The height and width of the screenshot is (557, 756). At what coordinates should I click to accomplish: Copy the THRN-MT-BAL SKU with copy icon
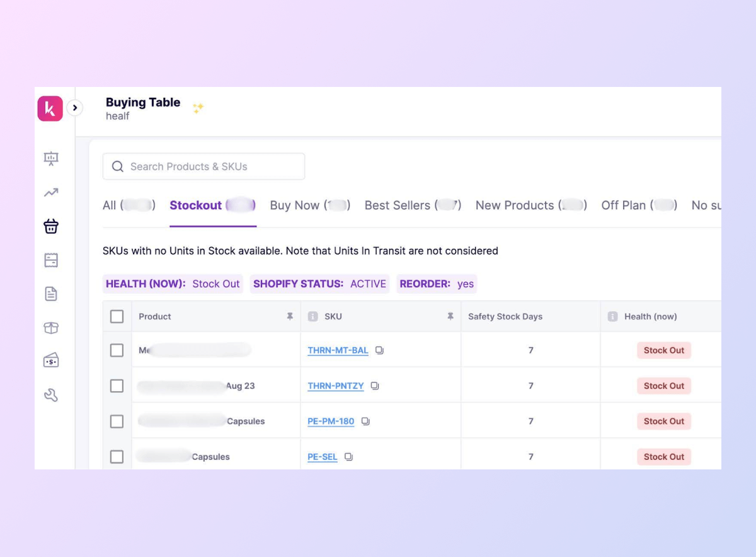(x=379, y=350)
